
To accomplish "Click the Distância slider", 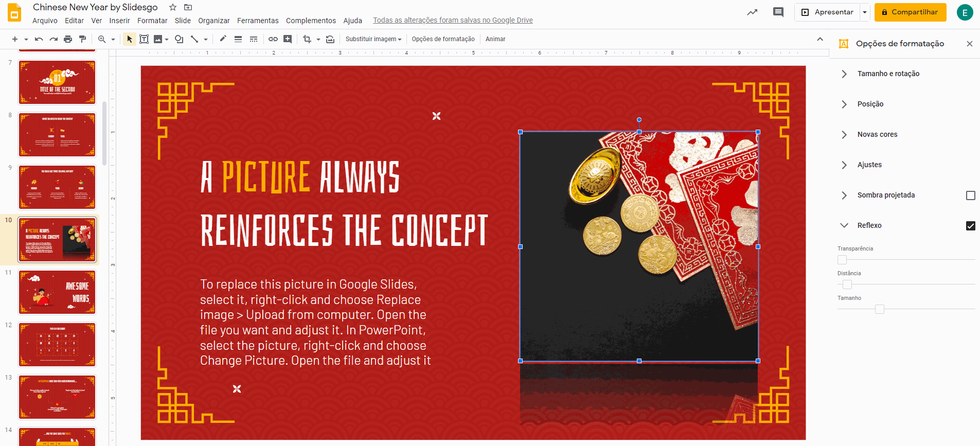I will click(906, 284).
